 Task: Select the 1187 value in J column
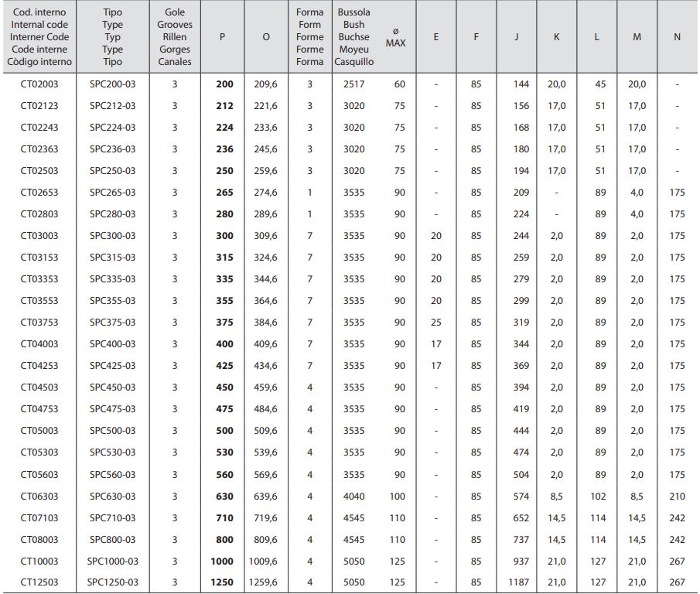tap(516, 582)
